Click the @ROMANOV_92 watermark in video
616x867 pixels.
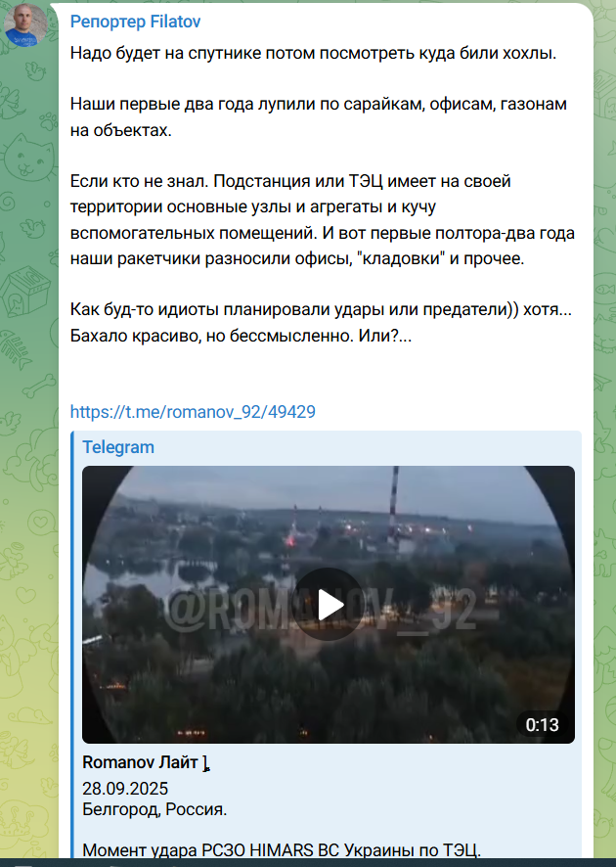click(x=320, y=611)
